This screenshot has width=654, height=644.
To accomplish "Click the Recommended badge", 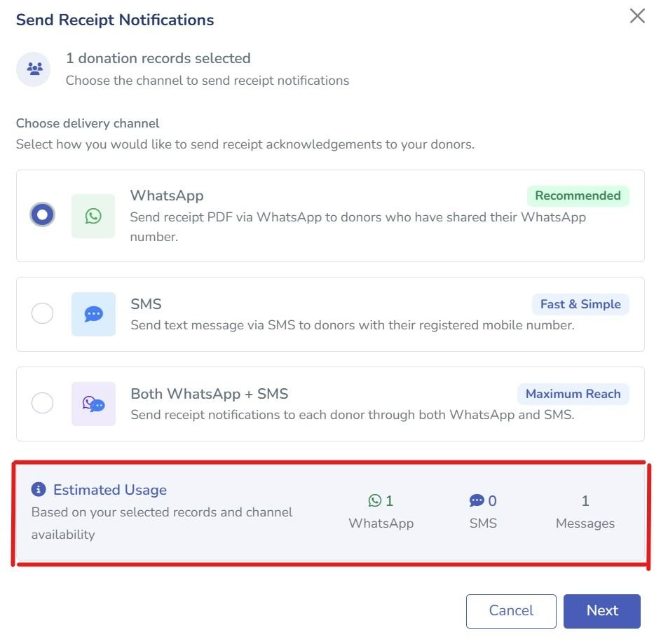I will tap(578, 196).
